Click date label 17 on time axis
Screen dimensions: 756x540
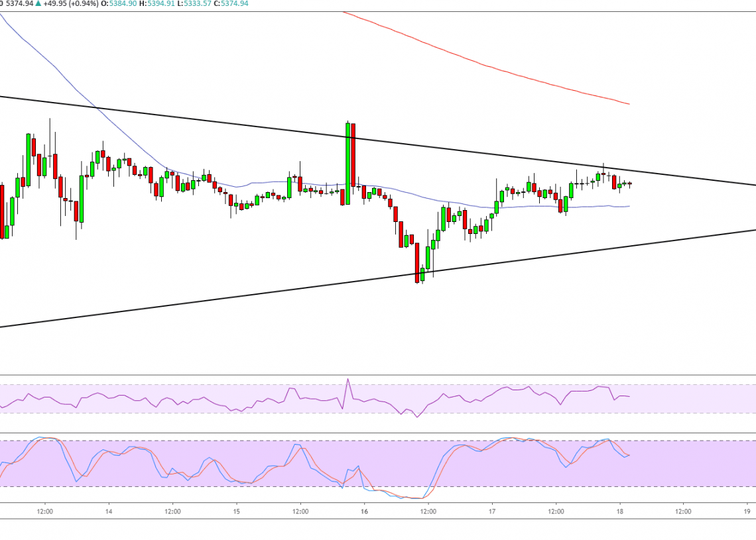point(492,512)
